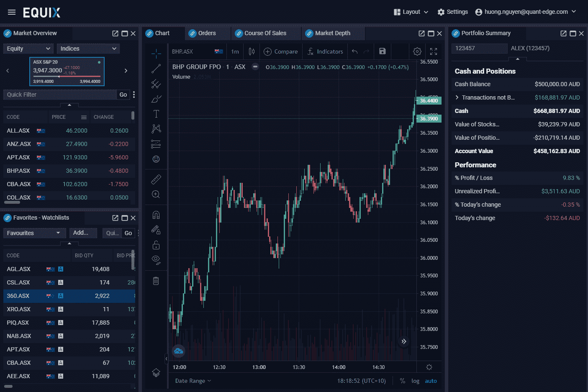Activate the magnet mode tool
The image size is (588, 392).
click(x=156, y=215)
